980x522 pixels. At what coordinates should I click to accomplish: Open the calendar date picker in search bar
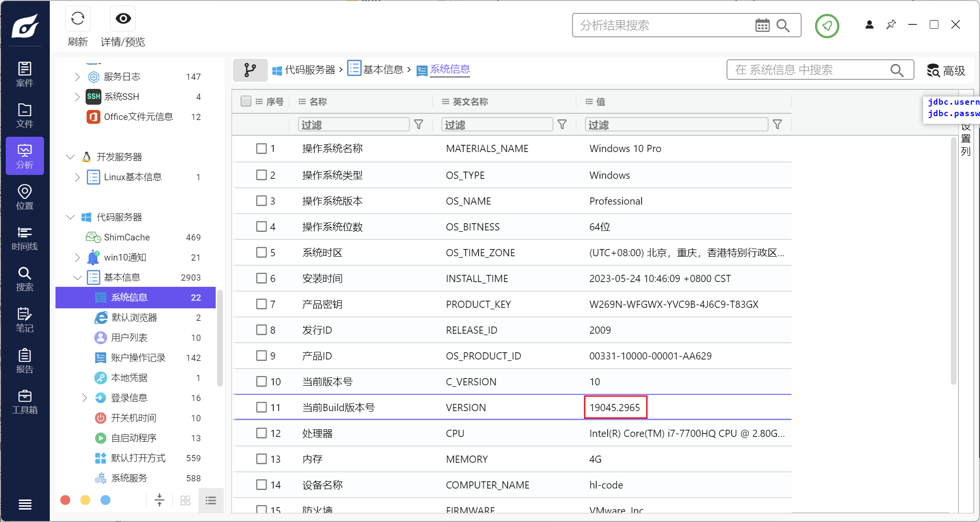coord(762,25)
